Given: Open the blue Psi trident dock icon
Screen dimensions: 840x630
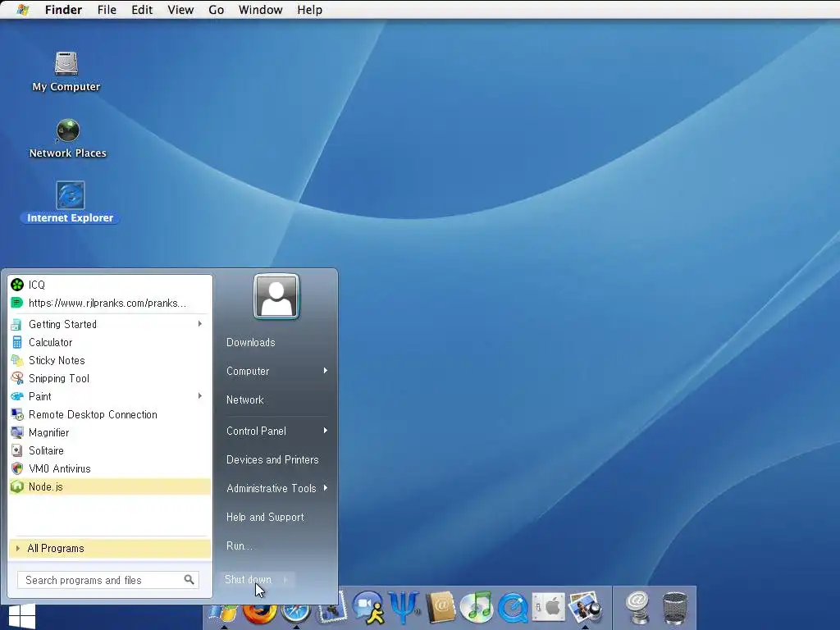Looking at the screenshot, I should coord(404,608).
